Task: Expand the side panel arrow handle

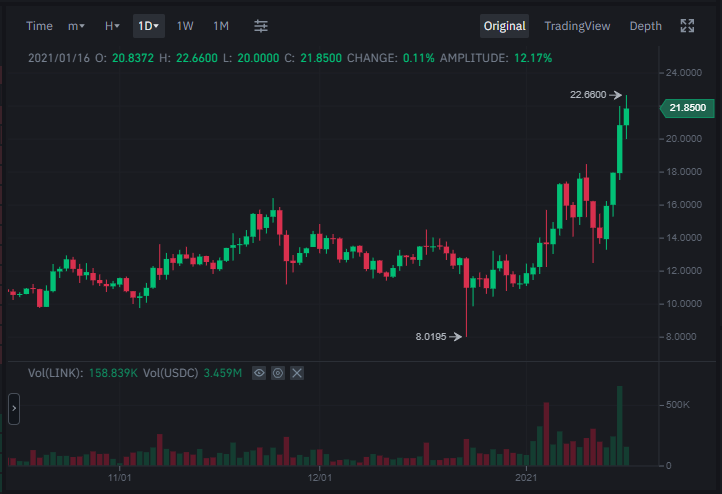Action: 14,408
